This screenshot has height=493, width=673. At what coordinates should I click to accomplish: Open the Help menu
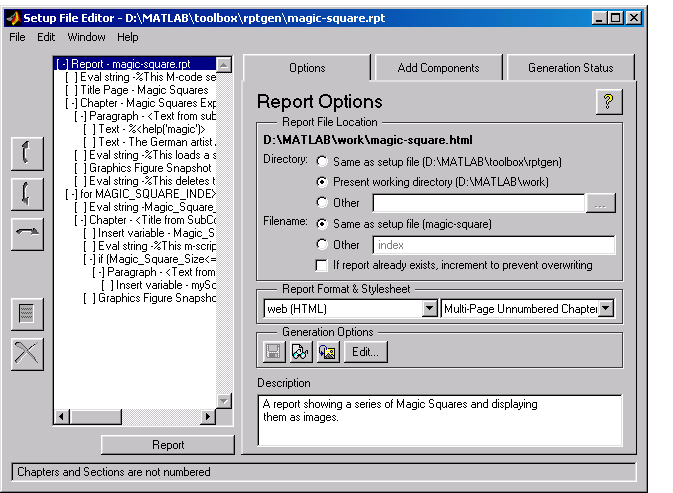coord(127,37)
